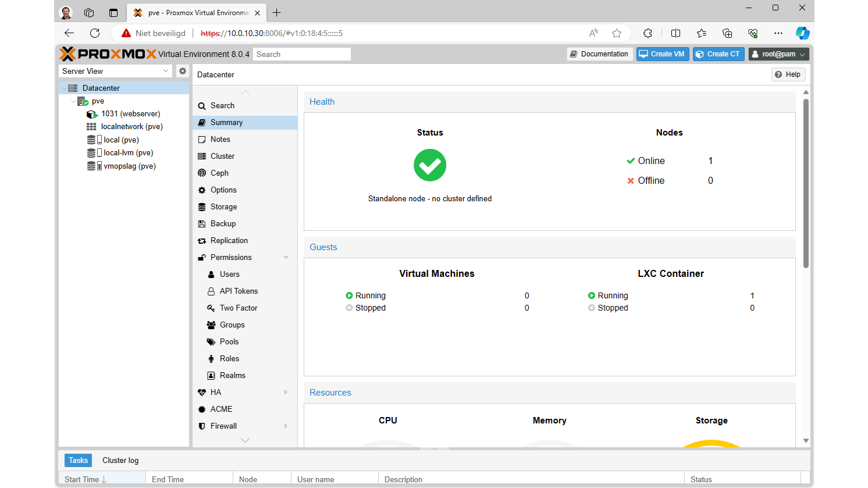This screenshot has height=488, width=868.
Task: Collapse the Datacenter tree node
Action: click(x=63, y=88)
